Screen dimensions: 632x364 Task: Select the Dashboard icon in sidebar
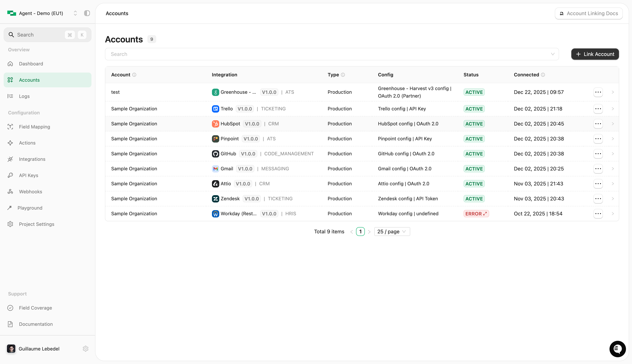10,64
